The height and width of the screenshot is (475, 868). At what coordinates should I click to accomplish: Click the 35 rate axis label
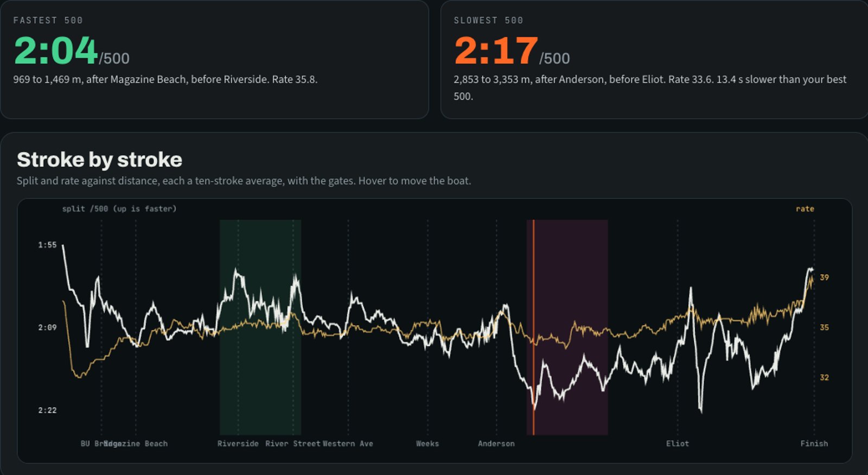click(824, 327)
